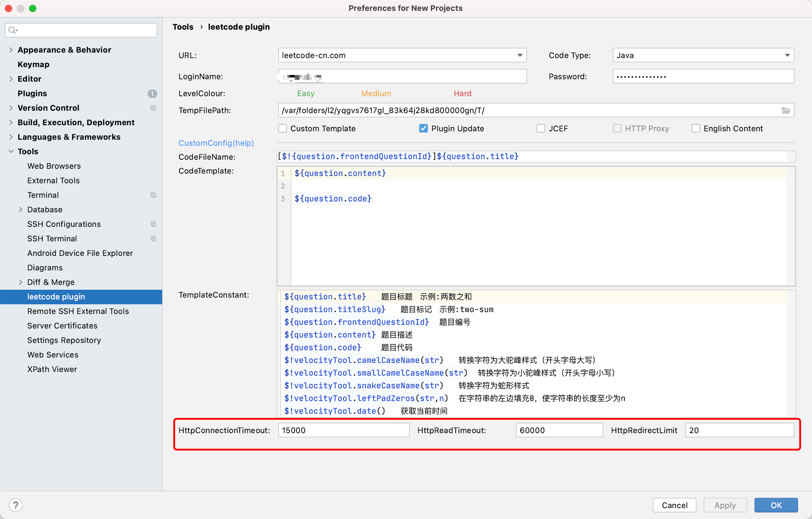Click the project-level icon beside SSH Configurations
The height and width of the screenshot is (519, 812).
153,224
